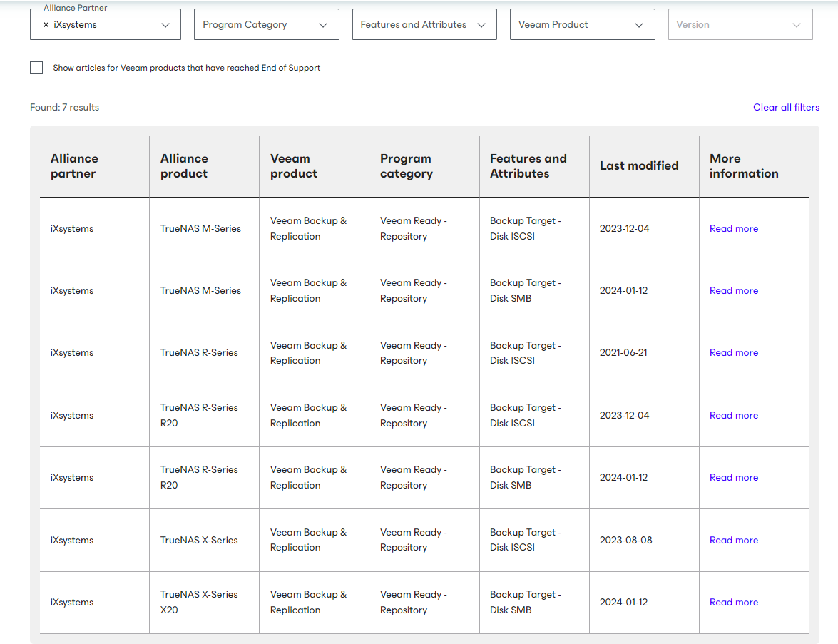Click the Version dropdown field
This screenshot has height=644, width=838.
click(740, 24)
